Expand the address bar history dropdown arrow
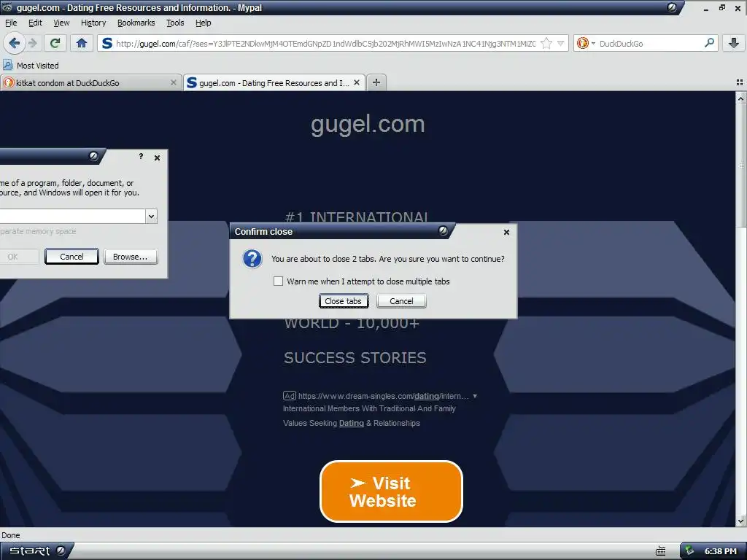 tap(561, 43)
